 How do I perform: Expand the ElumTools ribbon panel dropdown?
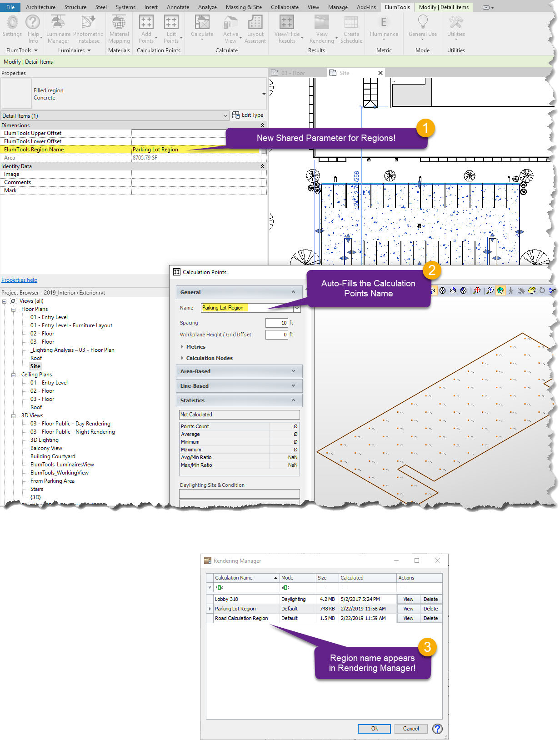(x=36, y=50)
